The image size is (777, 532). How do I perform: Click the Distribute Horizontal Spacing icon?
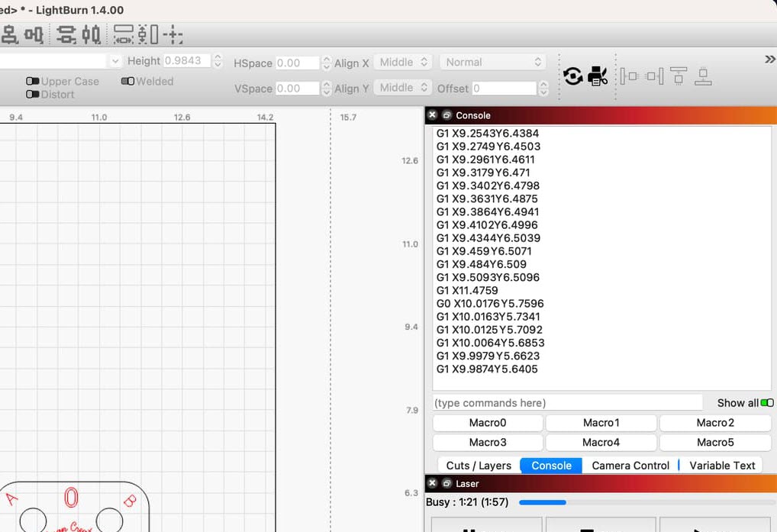click(x=173, y=34)
